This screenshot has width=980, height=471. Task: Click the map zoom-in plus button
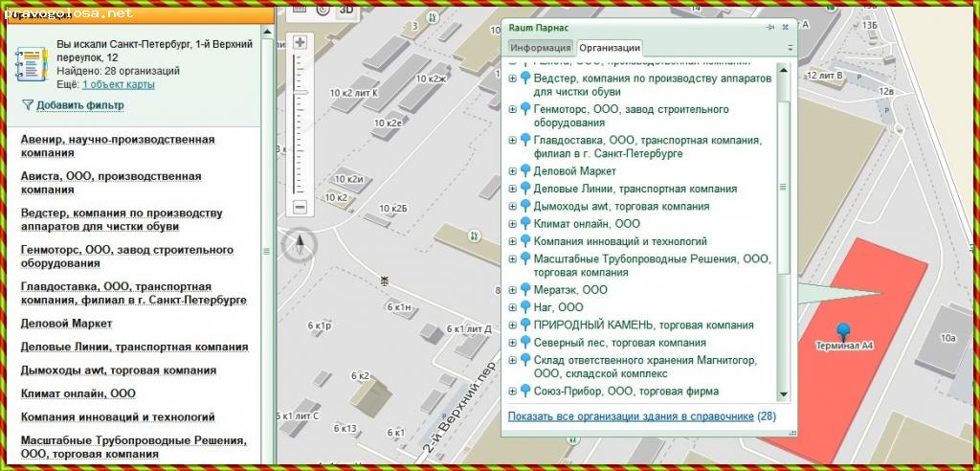[x=300, y=42]
